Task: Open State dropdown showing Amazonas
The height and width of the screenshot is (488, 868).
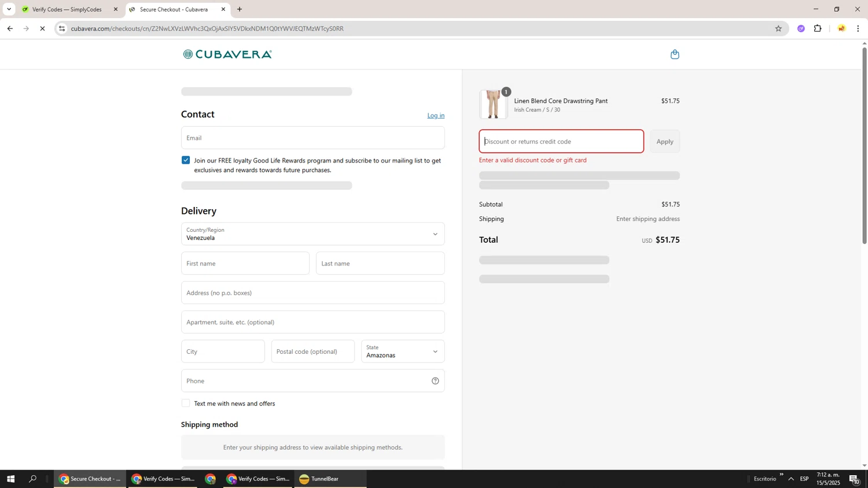Action: pos(403,352)
